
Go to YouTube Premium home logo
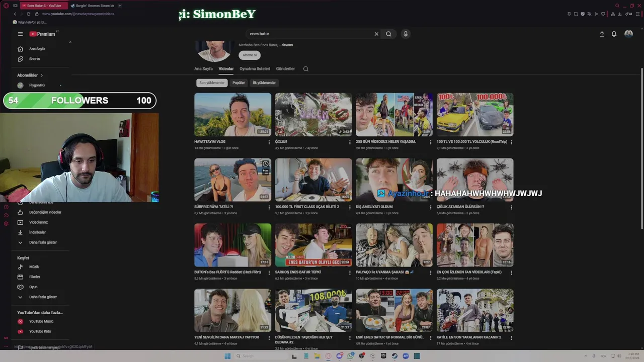coord(43,34)
